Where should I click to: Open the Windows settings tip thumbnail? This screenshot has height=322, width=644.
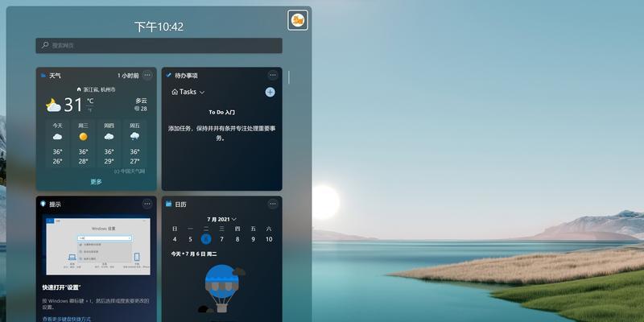[x=98, y=246]
